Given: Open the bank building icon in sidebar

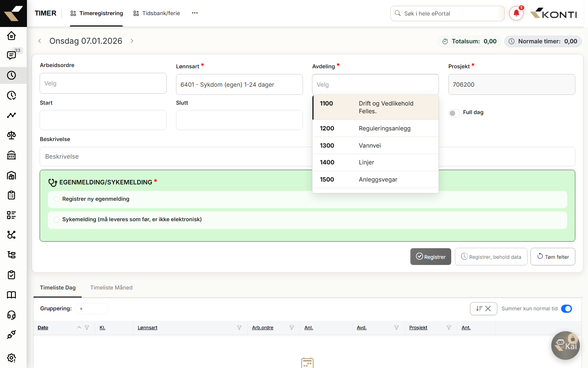Looking at the screenshot, I should [11, 155].
